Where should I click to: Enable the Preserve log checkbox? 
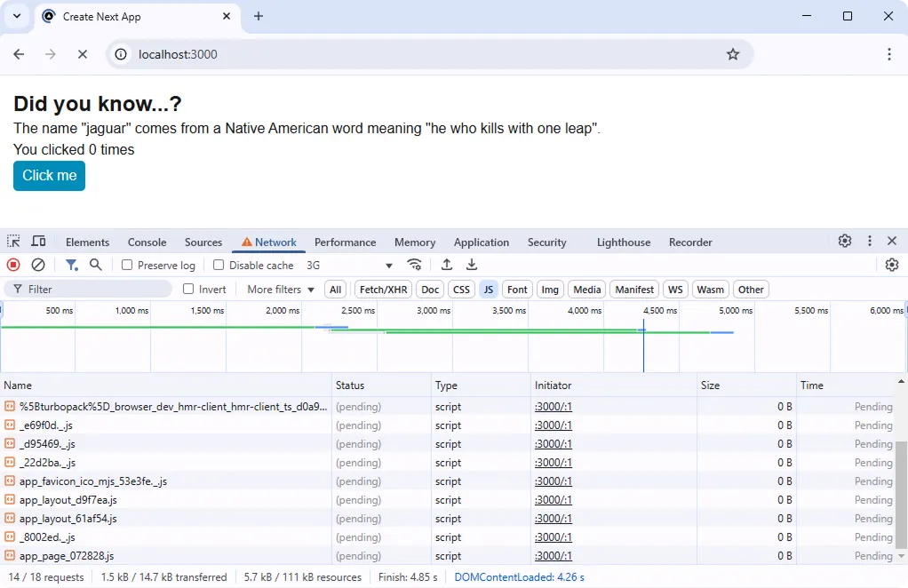click(128, 265)
